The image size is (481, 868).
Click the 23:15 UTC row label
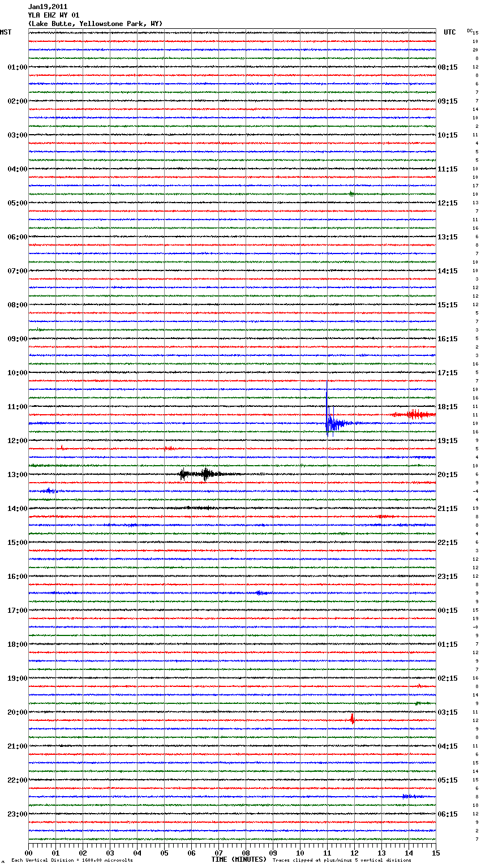click(448, 577)
